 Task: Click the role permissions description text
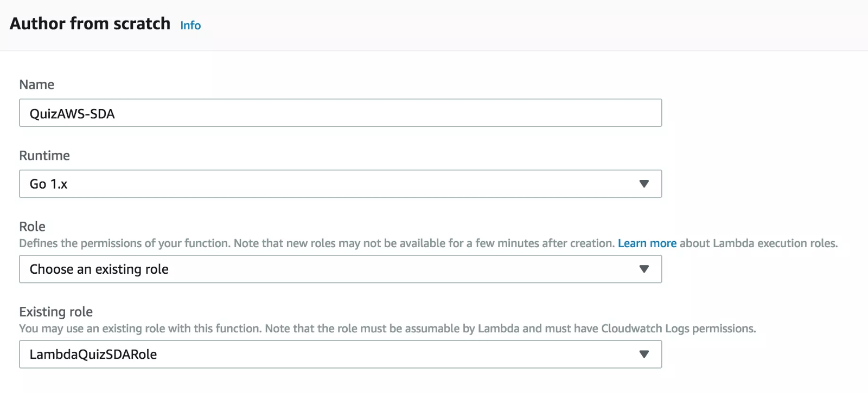coord(317,243)
